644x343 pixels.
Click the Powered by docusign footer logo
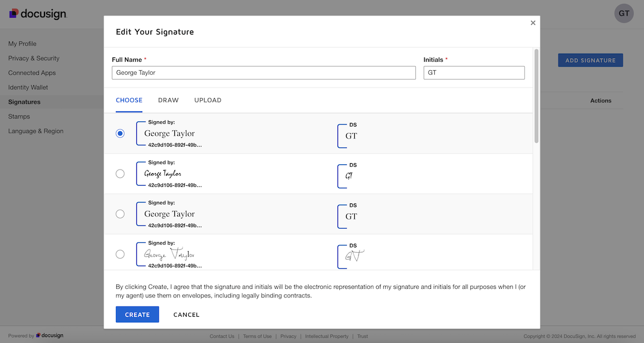(x=35, y=335)
